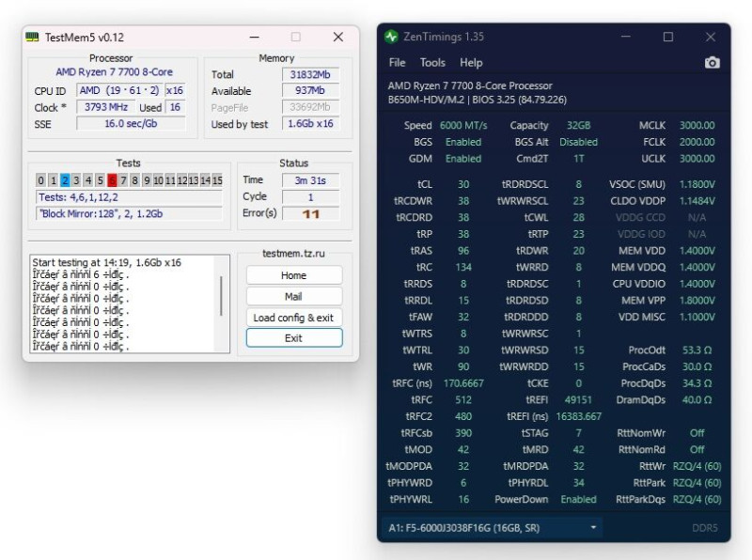Click the Block Mirror:128 status line
This screenshot has height=560, width=752.
click(129, 213)
